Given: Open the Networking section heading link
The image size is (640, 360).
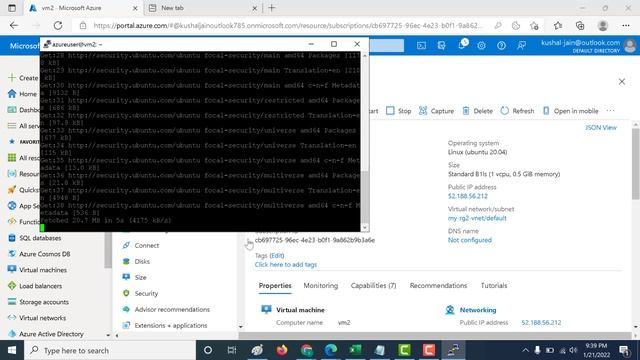Looking at the screenshot, I should coord(478,310).
